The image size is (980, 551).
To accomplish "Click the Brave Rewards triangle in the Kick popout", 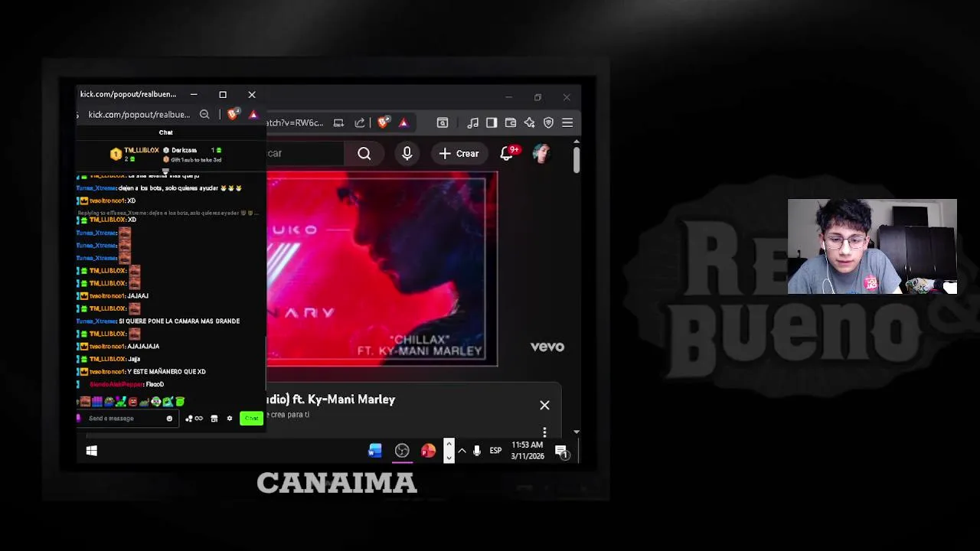I will coord(253,115).
